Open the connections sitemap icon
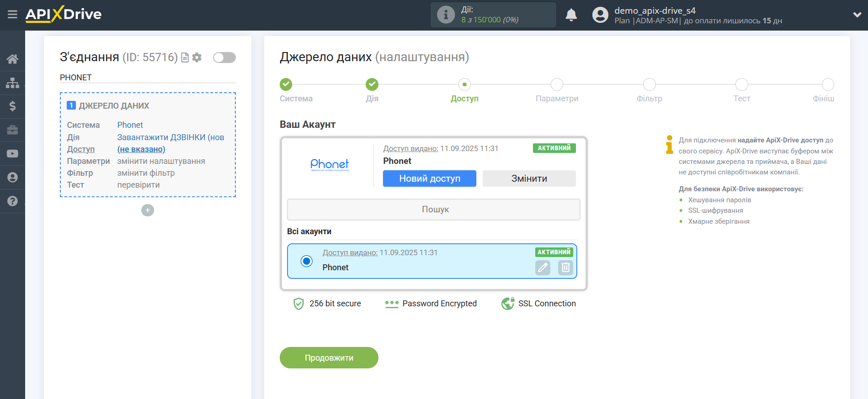The image size is (868, 399). pyautogui.click(x=12, y=83)
